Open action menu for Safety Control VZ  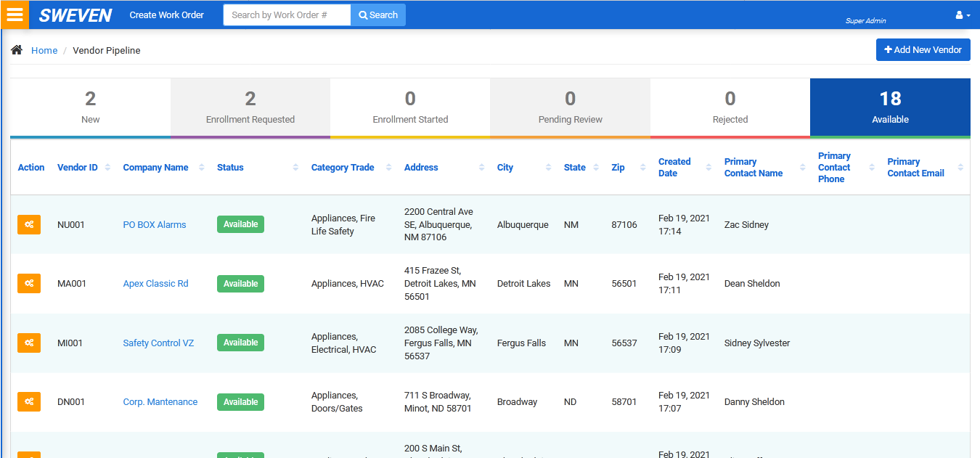click(29, 343)
